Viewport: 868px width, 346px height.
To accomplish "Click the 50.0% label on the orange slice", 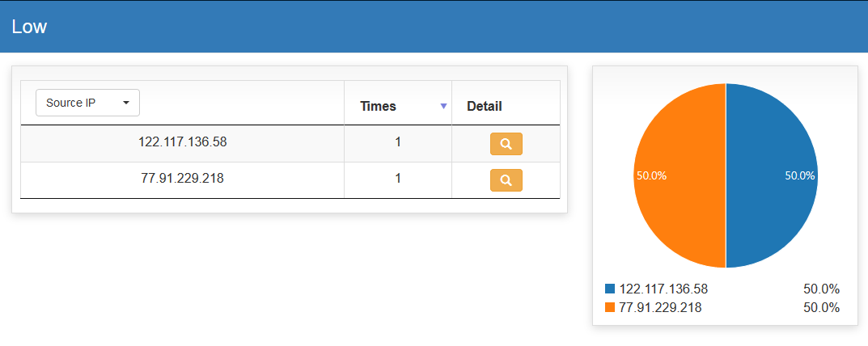I will coord(651,175).
